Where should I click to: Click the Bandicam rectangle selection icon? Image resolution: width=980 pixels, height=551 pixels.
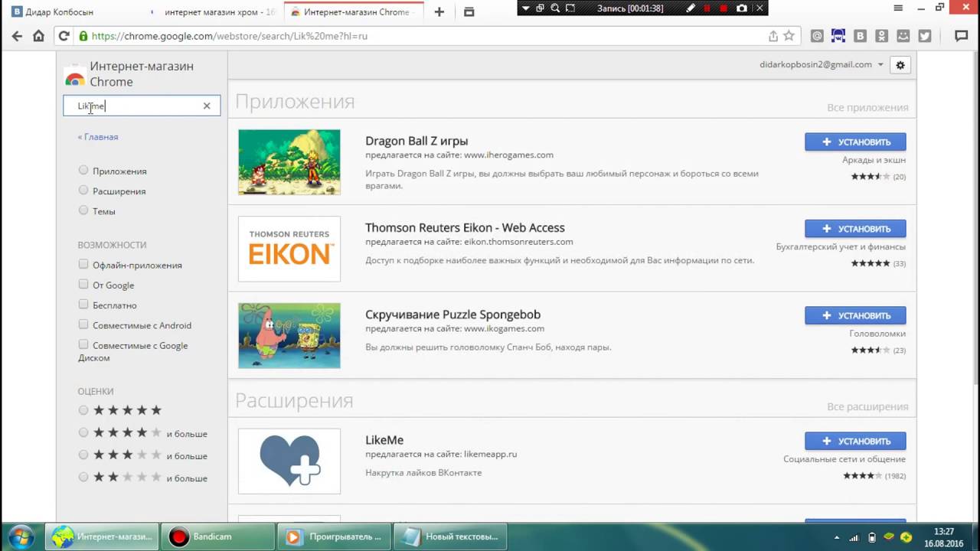tap(570, 8)
